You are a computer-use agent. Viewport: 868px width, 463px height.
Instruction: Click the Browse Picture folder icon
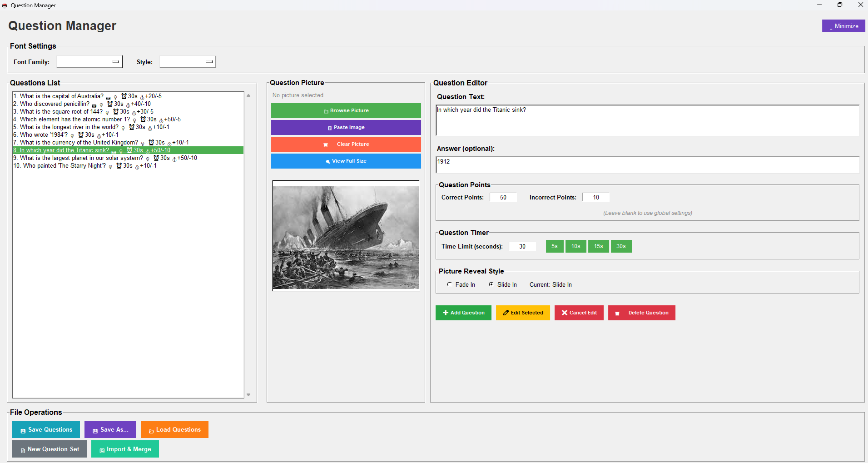pos(326,111)
